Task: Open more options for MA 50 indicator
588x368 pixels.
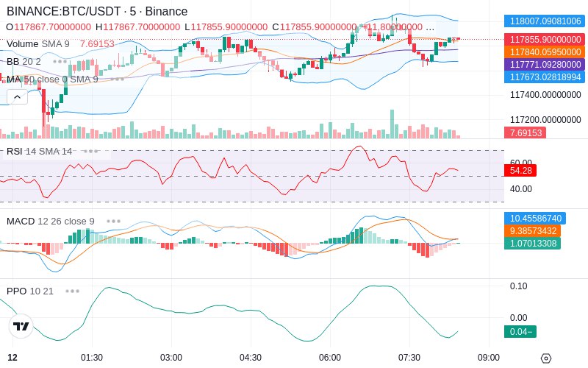Action: click(x=118, y=79)
